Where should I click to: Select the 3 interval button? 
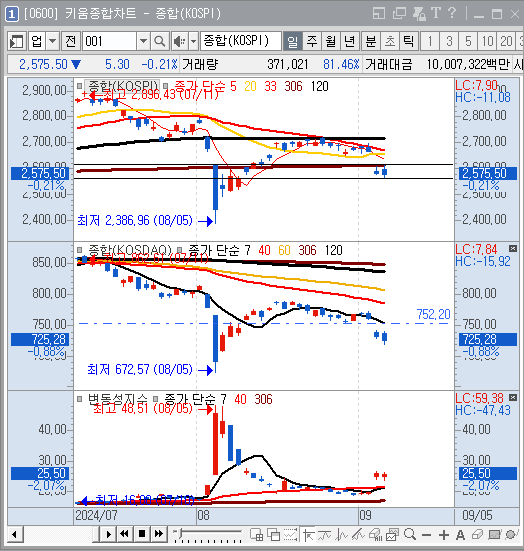tap(449, 41)
